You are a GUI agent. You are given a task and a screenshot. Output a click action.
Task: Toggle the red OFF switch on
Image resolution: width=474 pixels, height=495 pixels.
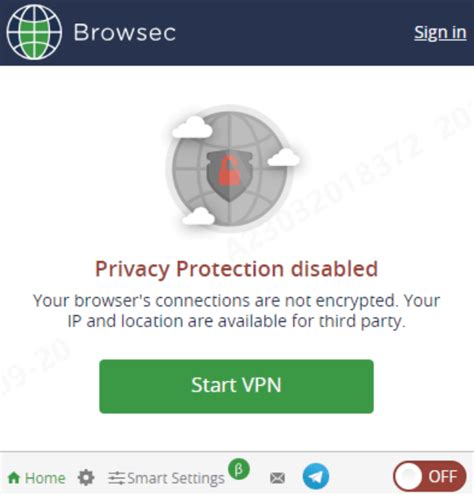tap(430, 476)
